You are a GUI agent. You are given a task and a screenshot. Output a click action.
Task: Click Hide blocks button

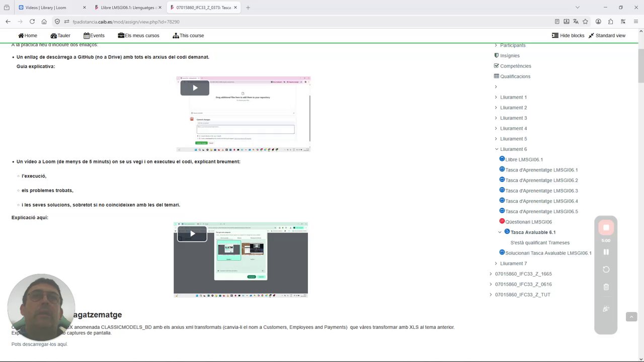568,36
